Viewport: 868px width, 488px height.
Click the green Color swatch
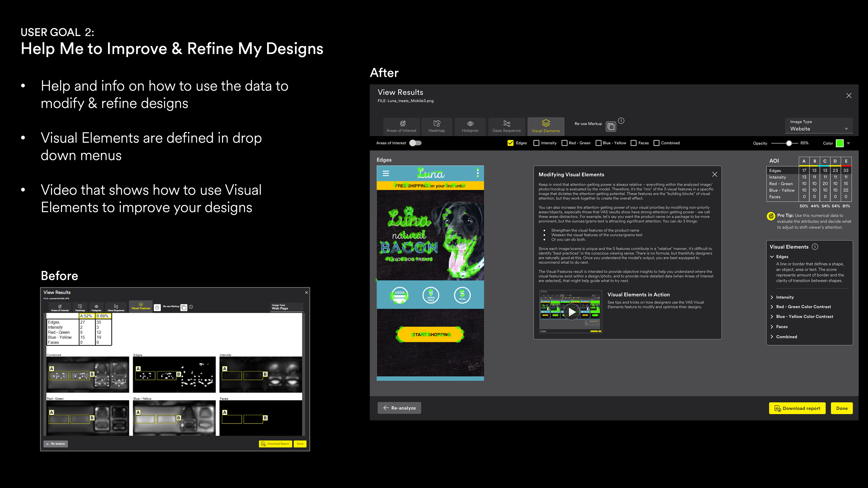pos(839,143)
